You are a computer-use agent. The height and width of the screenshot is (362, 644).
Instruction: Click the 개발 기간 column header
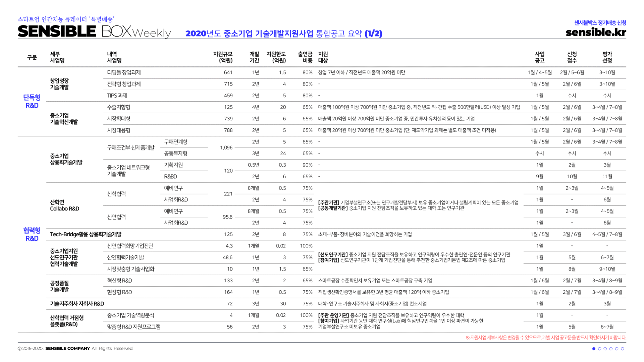[x=254, y=57]
